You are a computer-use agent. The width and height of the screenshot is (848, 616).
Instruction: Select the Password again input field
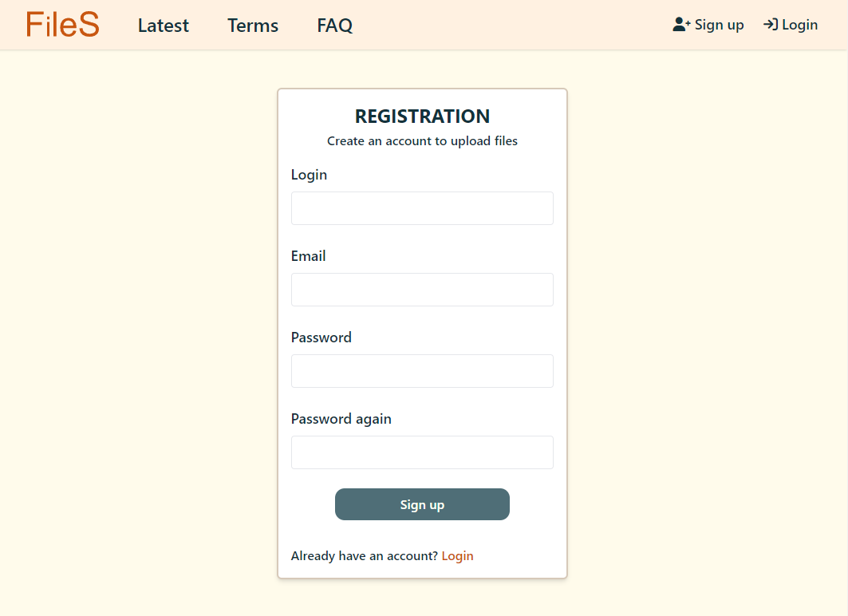pyautogui.click(x=422, y=452)
